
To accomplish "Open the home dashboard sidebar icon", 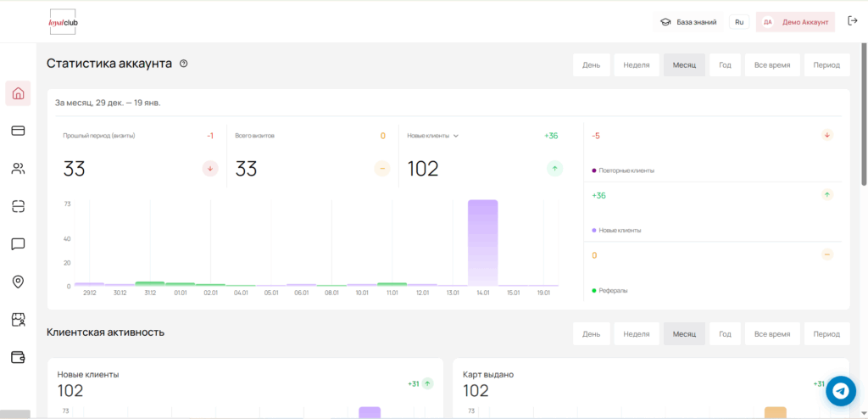I will 18,93.
